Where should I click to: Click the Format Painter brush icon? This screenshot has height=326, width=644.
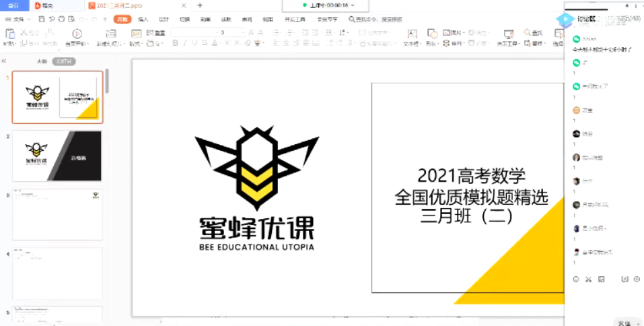coord(50,34)
